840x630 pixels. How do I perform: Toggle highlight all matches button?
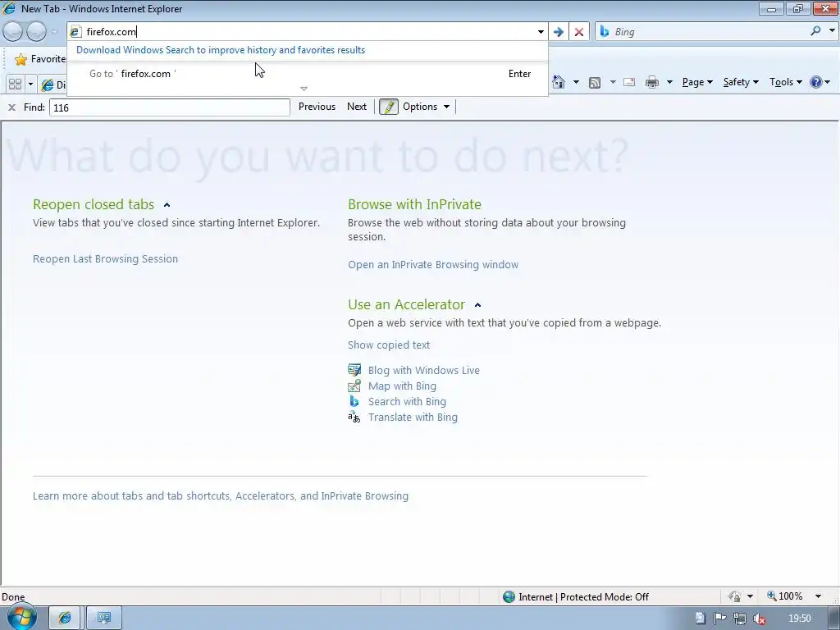(389, 107)
